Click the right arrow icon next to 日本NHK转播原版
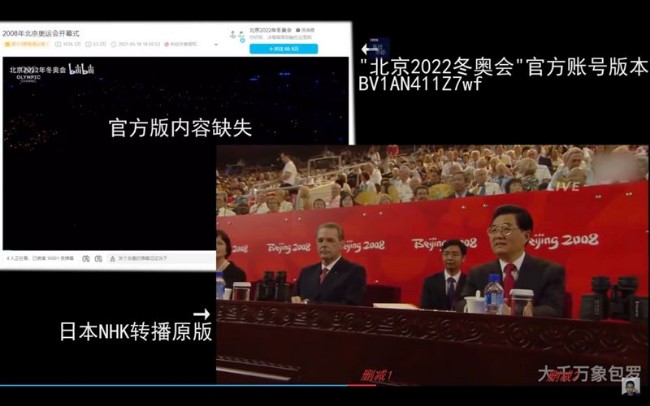Viewport: 650px width, 406px height. [x=202, y=314]
